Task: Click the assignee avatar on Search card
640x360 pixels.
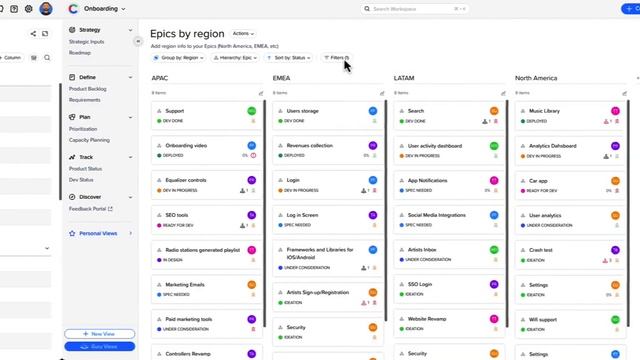Action: tap(494, 111)
